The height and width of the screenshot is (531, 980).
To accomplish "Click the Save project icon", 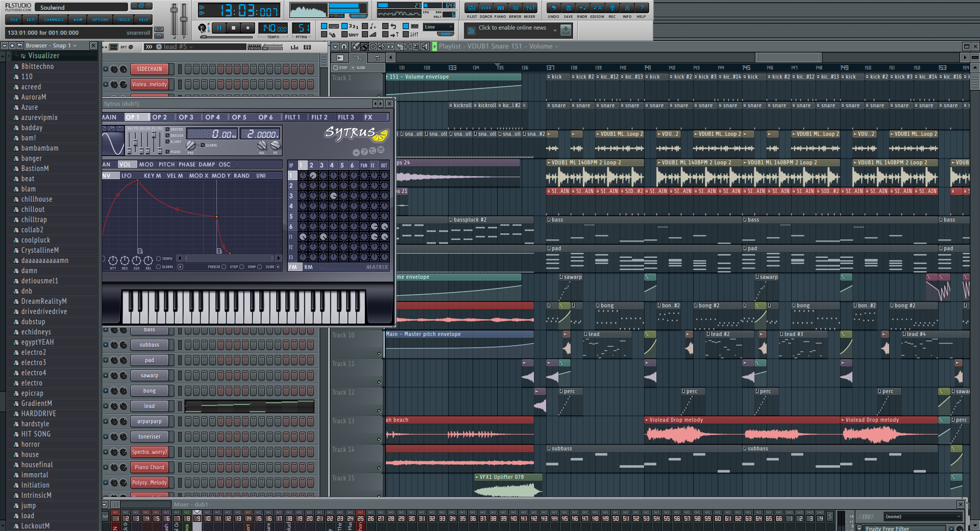I will 568,8.
